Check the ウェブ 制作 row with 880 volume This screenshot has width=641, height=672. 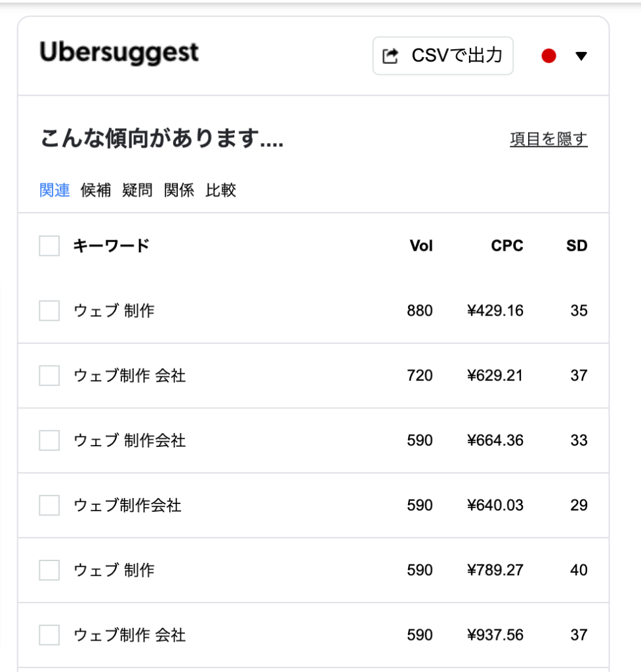pyautogui.click(x=49, y=310)
